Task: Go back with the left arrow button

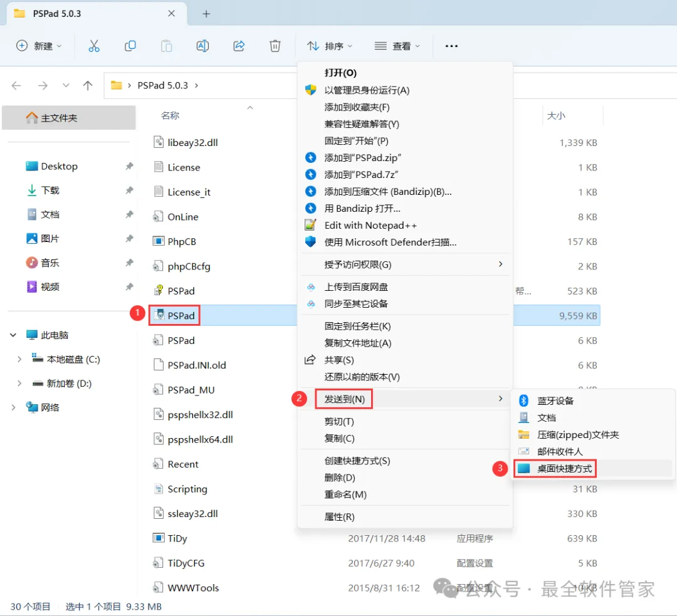Action: pyautogui.click(x=16, y=85)
